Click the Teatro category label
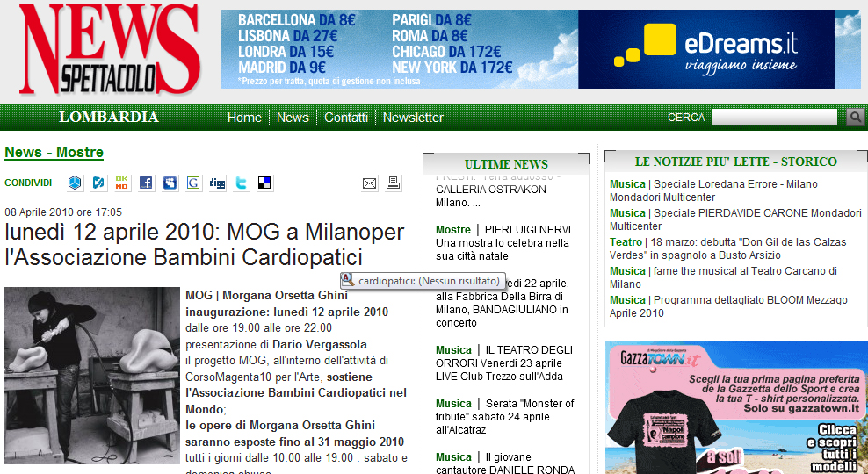The height and width of the screenshot is (474, 868). pyautogui.click(x=626, y=242)
